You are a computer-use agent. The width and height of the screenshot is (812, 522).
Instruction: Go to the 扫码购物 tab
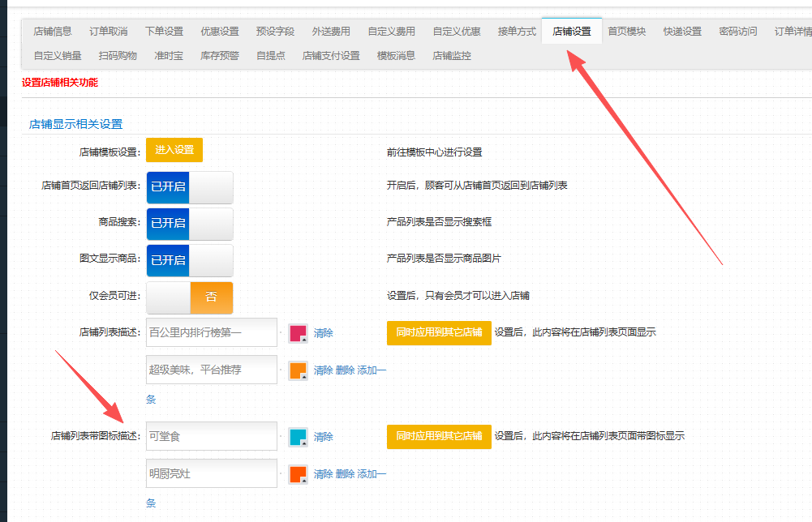click(118, 56)
